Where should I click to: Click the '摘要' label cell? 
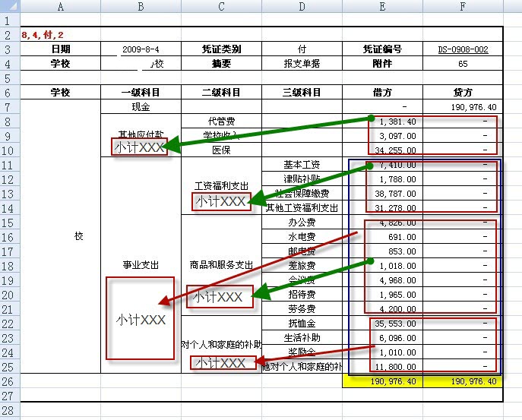[x=221, y=63]
